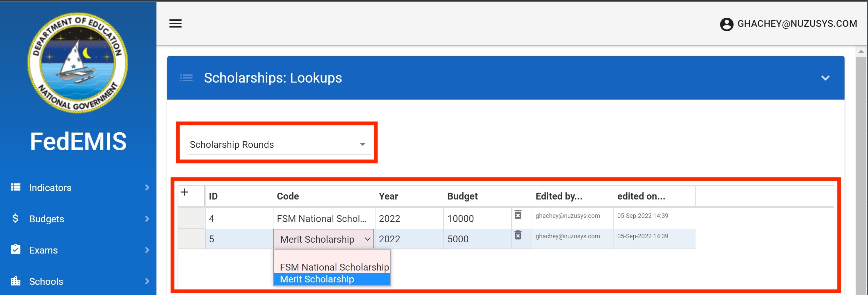Click the user account avatar icon
Image resolution: width=868 pixels, height=295 pixels.
pyautogui.click(x=727, y=24)
